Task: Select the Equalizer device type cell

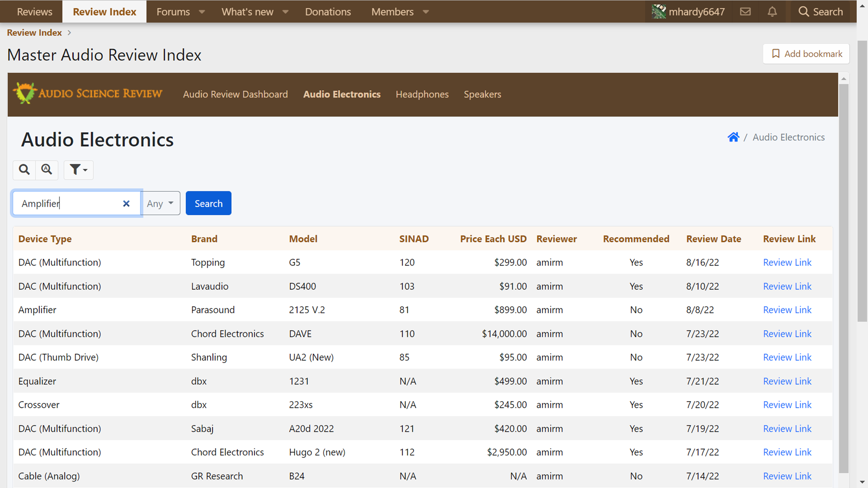Action: (x=37, y=381)
